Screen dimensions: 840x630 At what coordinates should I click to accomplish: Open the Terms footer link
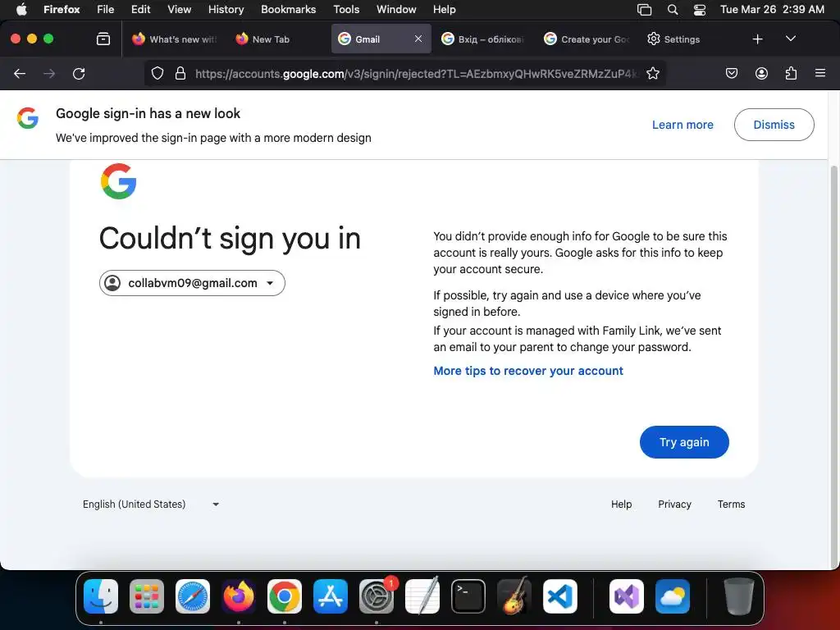(731, 504)
